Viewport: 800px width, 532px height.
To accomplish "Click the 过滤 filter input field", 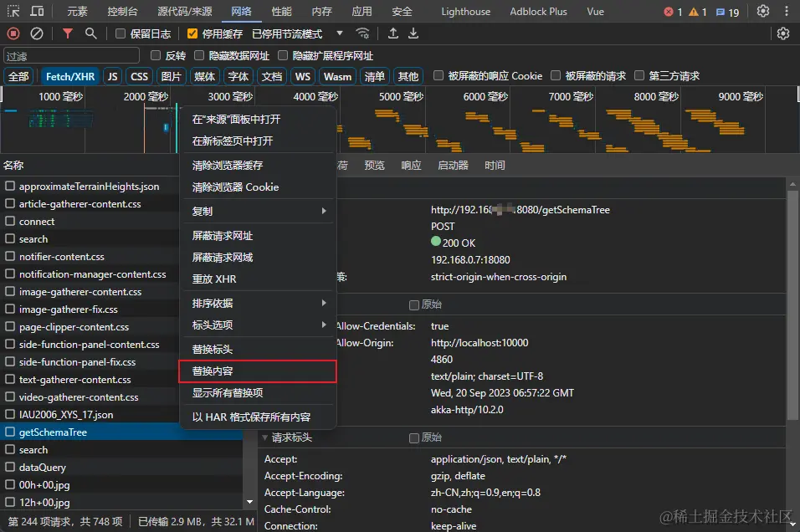I will point(71,55).
